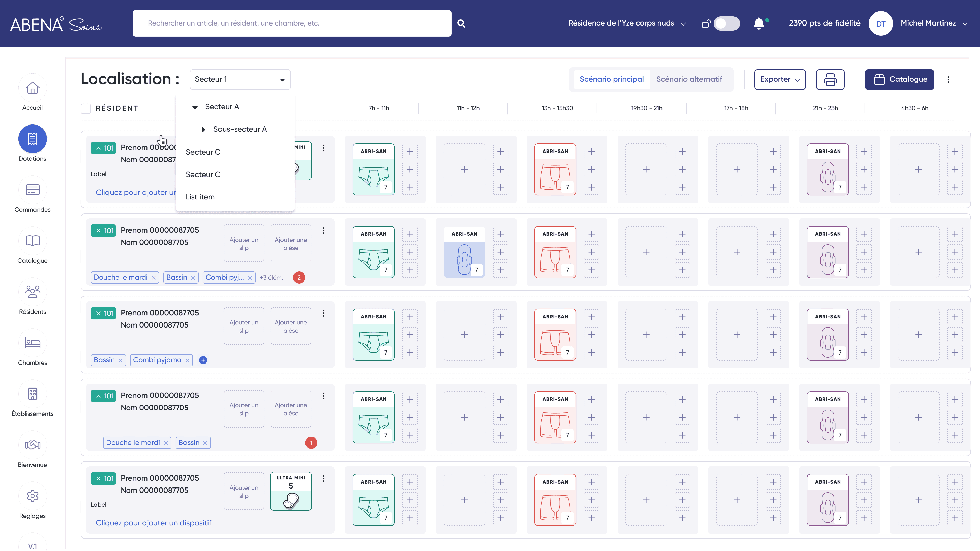
Task: Open the Secteur 1 localisation dropdown
Action: (x=240, y=80)
